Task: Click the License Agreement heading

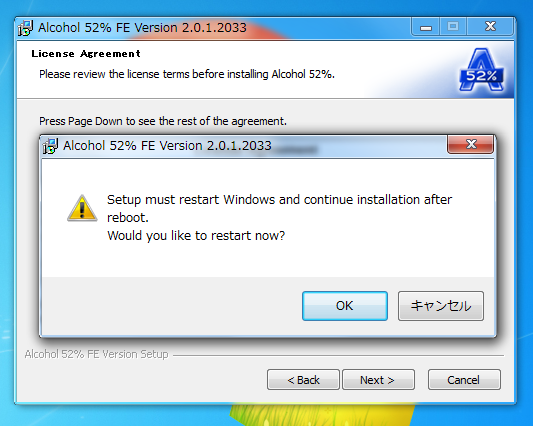Action: 86,53
